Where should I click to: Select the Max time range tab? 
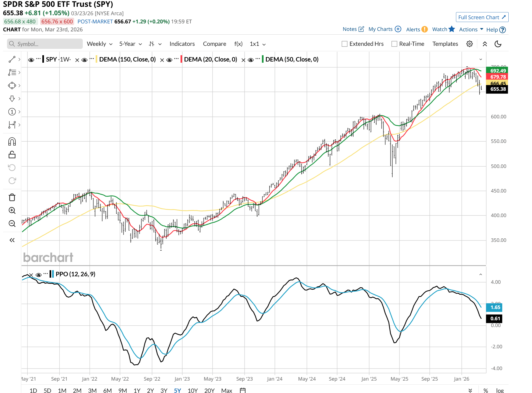point(226,390)
